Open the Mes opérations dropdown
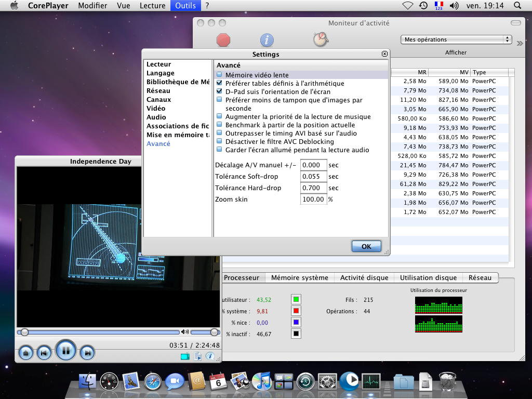The image size is (532, 399). click(x=456, y=39)
